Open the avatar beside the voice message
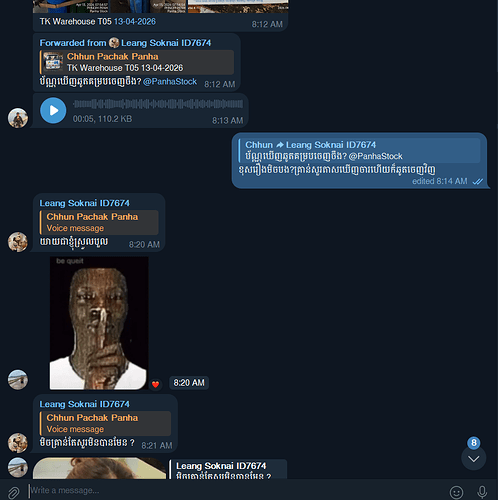 [x=18, y=118]
